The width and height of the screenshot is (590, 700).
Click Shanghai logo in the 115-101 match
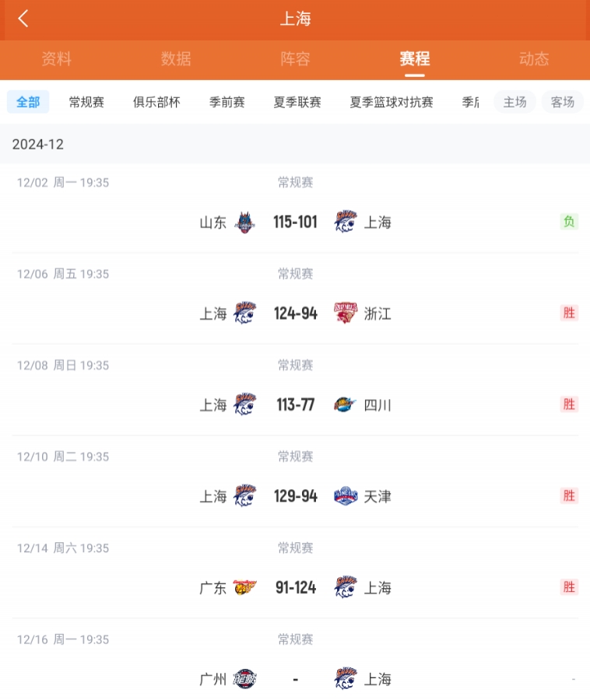[346, 222]
